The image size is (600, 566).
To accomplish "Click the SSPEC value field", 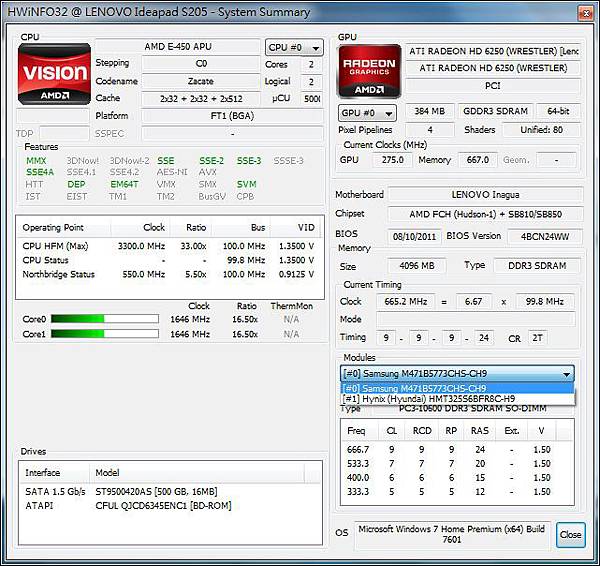I will [232, 134].
